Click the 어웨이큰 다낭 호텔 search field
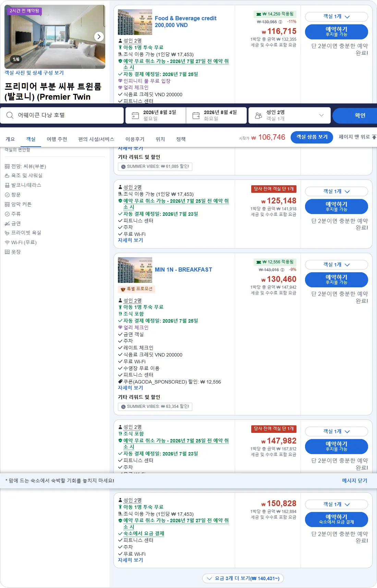This screenshot has height=588, width=377. coord(62,115)
